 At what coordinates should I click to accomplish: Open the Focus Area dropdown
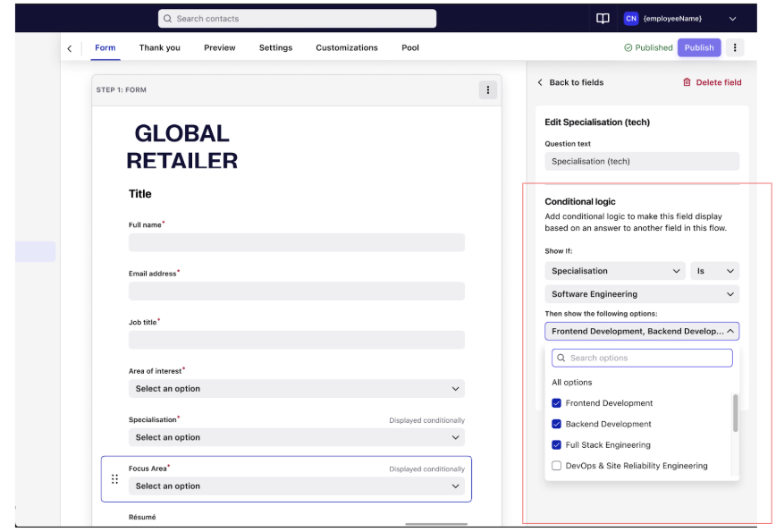click(297, 486)
